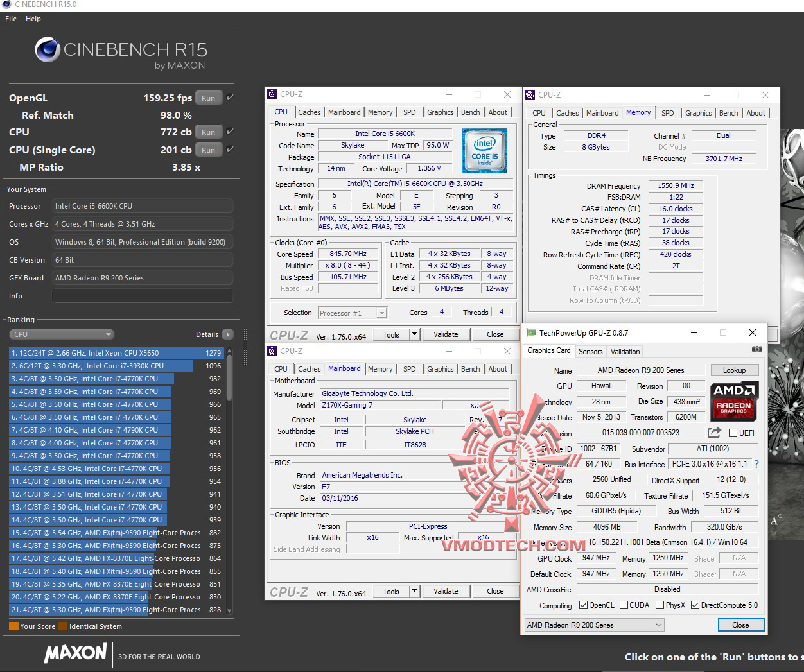Click Tools button in Mainboard window

(390, 591)
